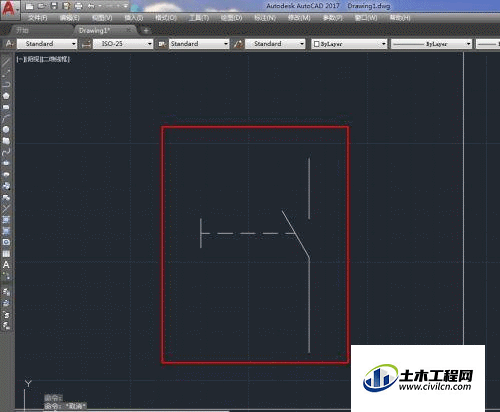Select the Arc tool
The width and height of the screenshot is (500, 412).
pyautogui.click(x=6, y=118)
